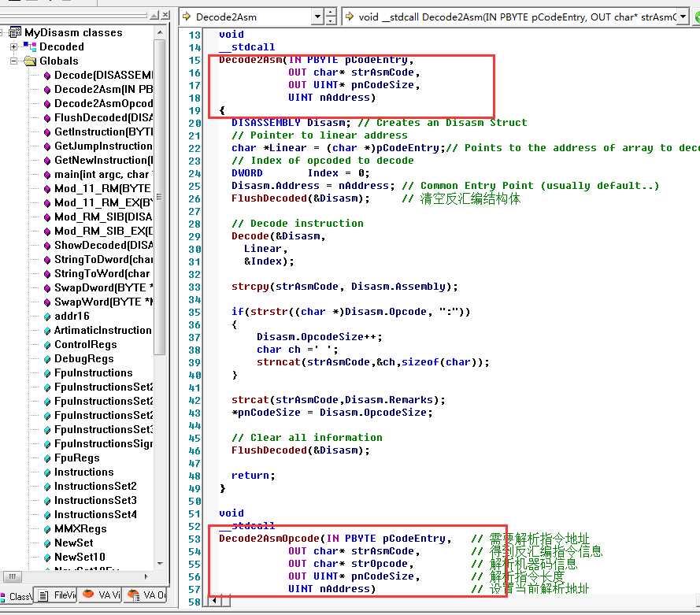Click the spin-down arrow beside Decode2Asm combo

[331, 21]
